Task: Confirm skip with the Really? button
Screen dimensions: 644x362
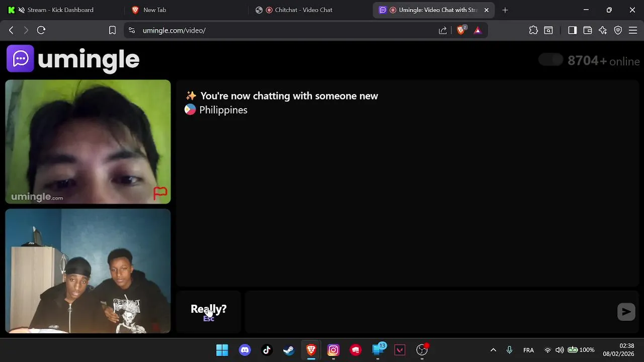Action: point(208,312)
